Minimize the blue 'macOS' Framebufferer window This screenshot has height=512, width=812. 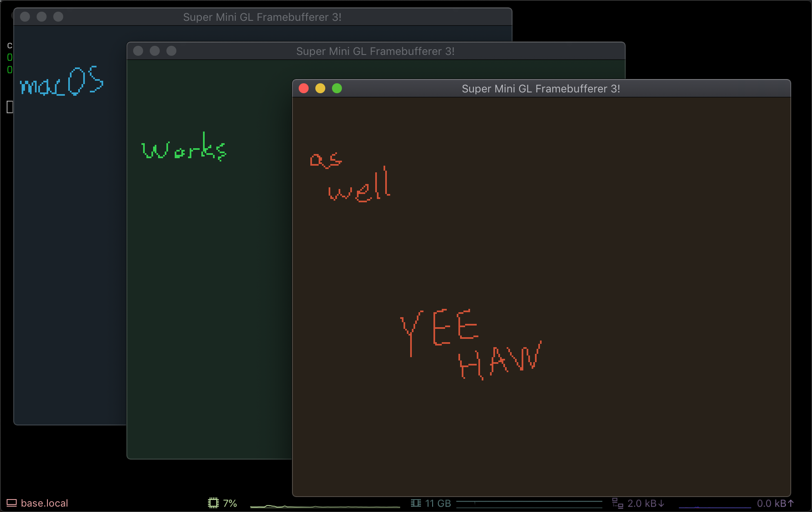point(42,17)
